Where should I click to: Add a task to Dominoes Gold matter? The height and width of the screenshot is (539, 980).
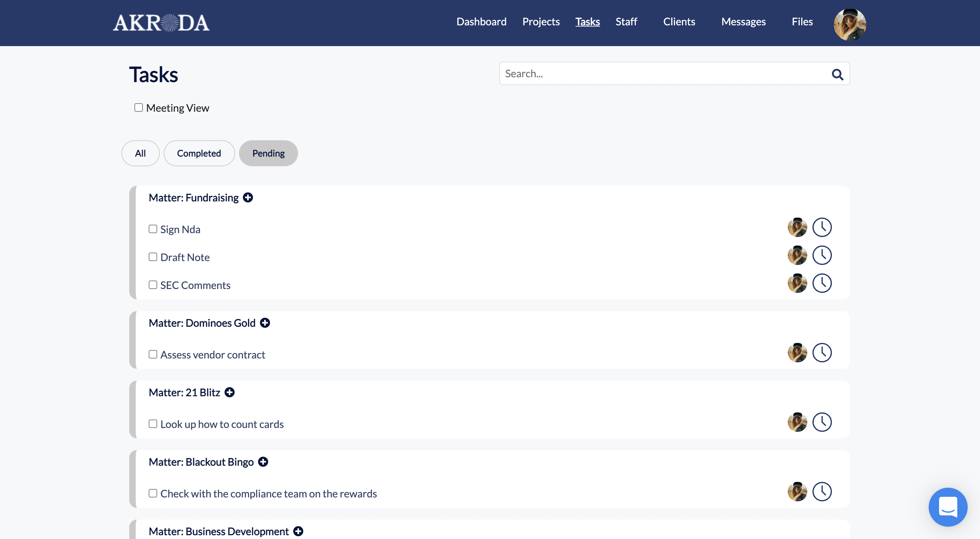[265, 322]
